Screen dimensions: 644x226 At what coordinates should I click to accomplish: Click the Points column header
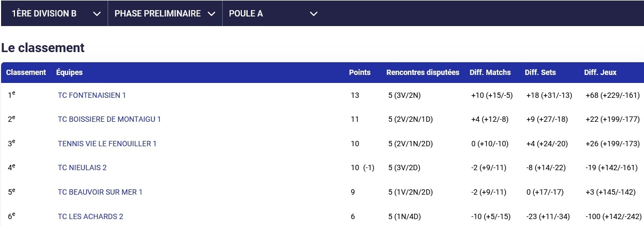pos(360,72)
